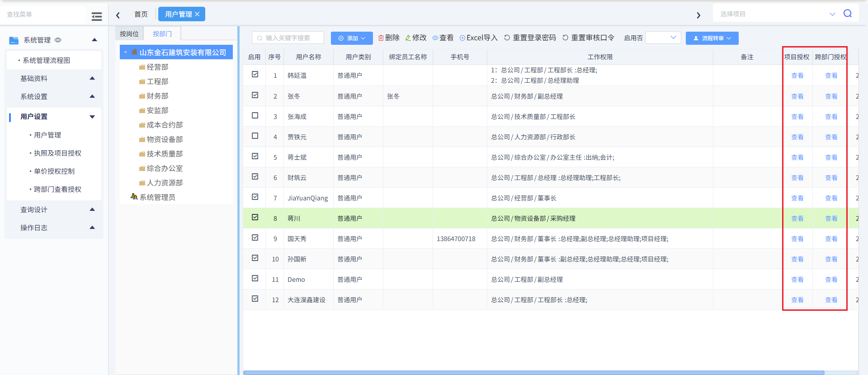Open the 启用否 filter dropdown
This screenshot has height=375, width=868.
[x=663, y=38]
